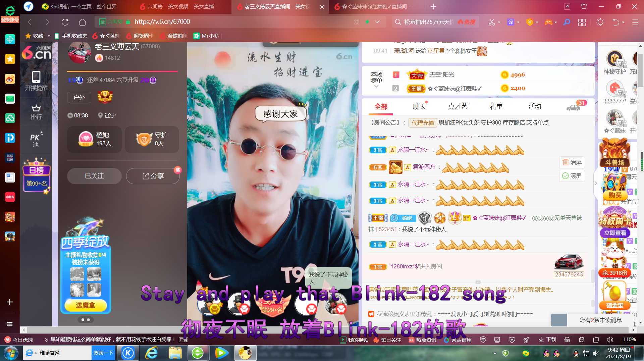Open the yellow star favorites sidebar icon

click(x=10, y=59)
